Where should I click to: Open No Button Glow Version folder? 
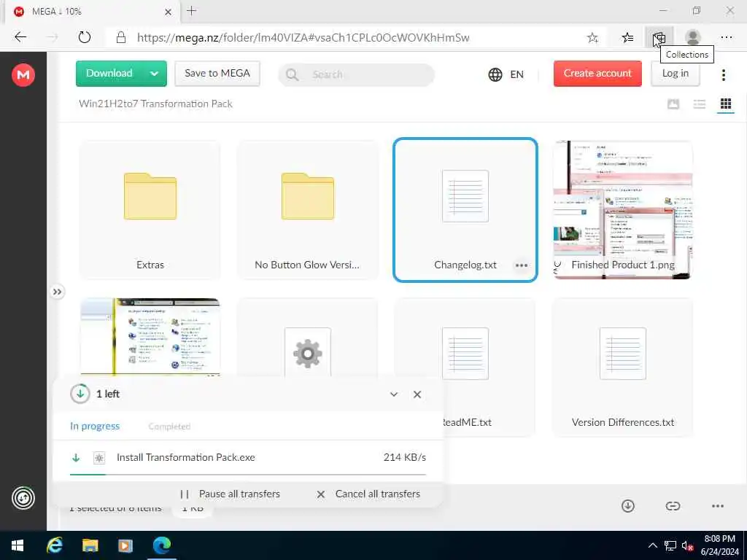[x=308, y=210]
